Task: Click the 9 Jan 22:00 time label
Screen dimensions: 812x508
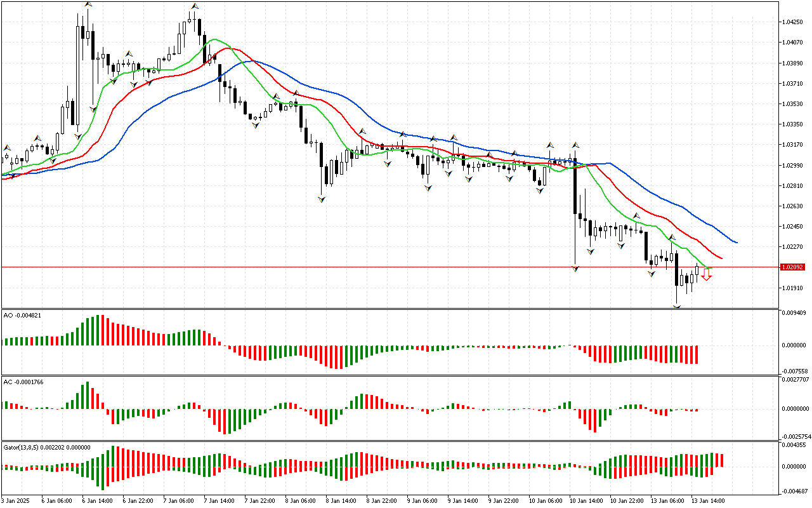Action: [x=504, y=500]
